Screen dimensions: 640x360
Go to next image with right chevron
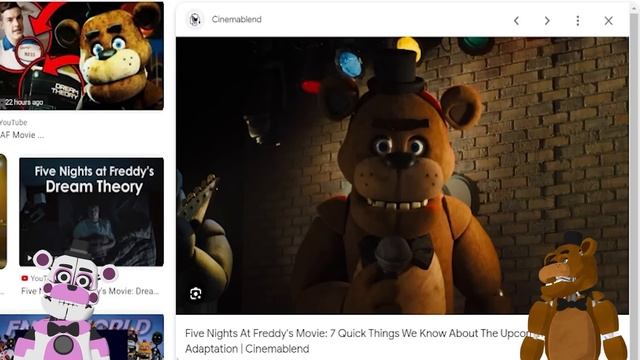(x=547, y=20)
